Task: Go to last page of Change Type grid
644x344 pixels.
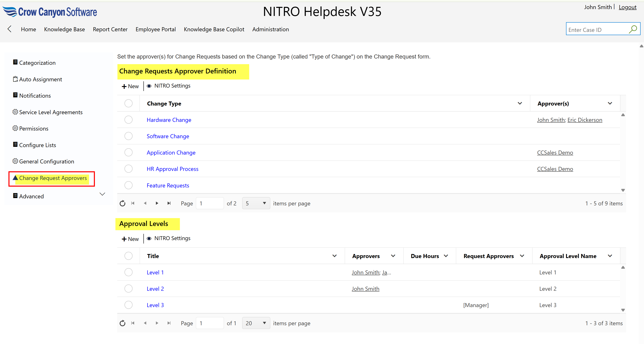Action: coord(169,203)
